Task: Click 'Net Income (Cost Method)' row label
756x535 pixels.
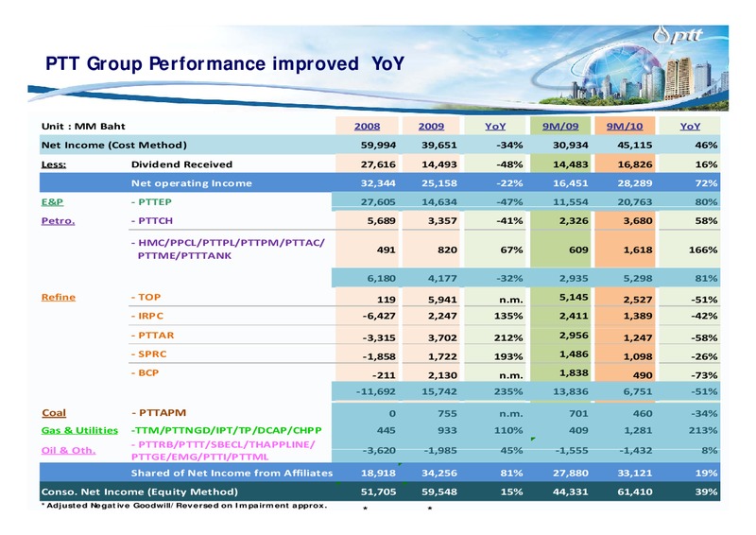Action: (113, 146)
